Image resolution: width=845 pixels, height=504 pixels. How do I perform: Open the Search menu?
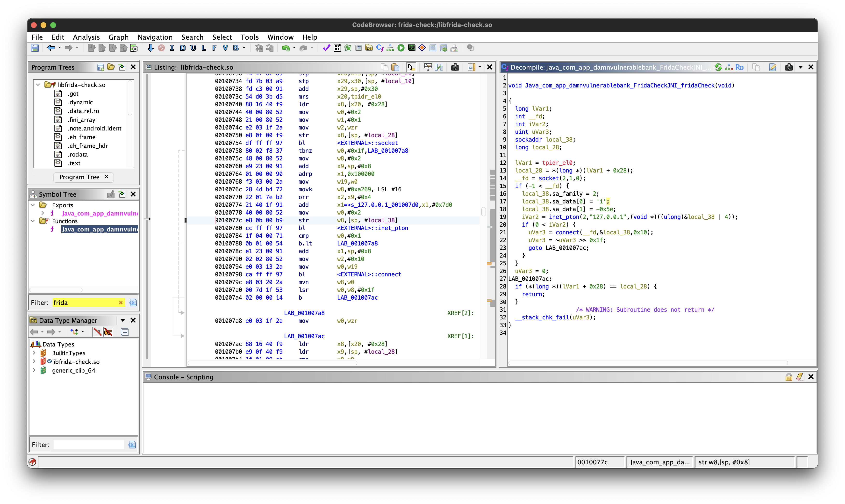click(192, 37)
